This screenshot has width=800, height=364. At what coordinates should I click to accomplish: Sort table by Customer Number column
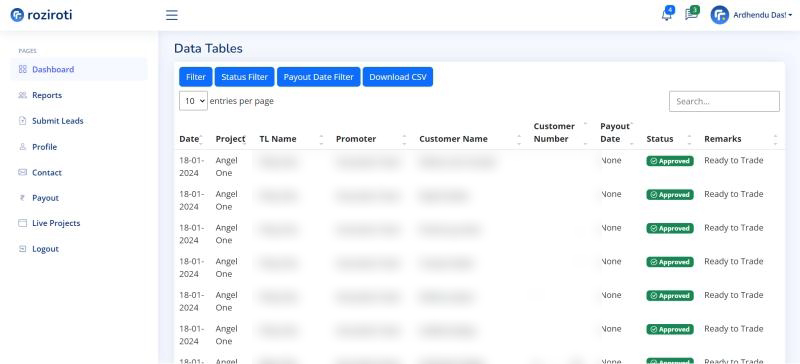coord(561,132)
